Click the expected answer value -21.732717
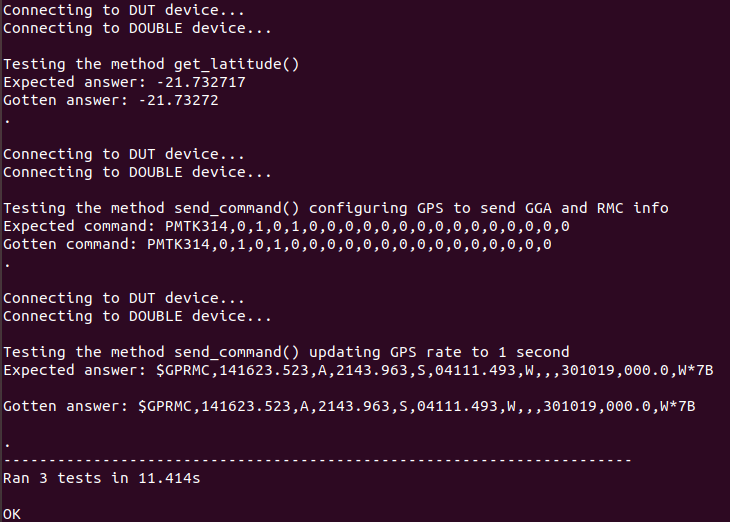730x522 pixels. (x=201, y=82)
